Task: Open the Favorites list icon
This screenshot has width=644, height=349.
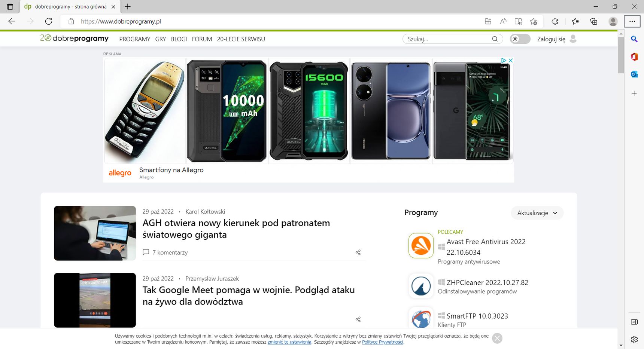Action: click(x=575, y=21)
